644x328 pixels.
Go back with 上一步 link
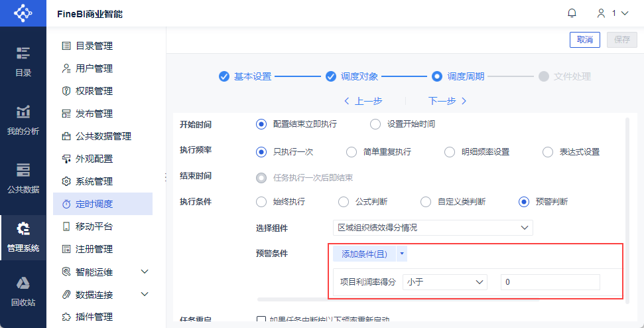363,101
